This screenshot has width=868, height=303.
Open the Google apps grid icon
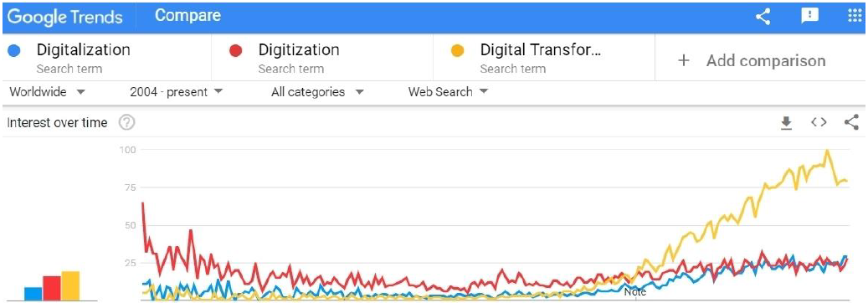pos(855,16)
